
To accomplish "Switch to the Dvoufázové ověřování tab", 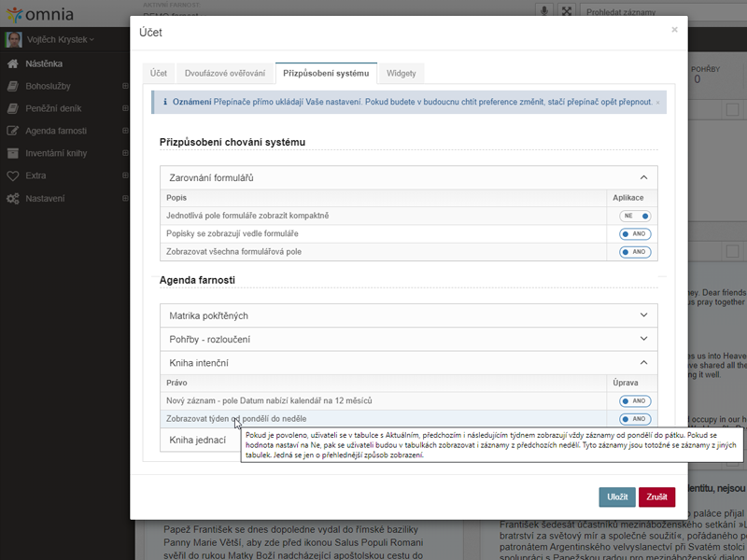I will [224, 73].
